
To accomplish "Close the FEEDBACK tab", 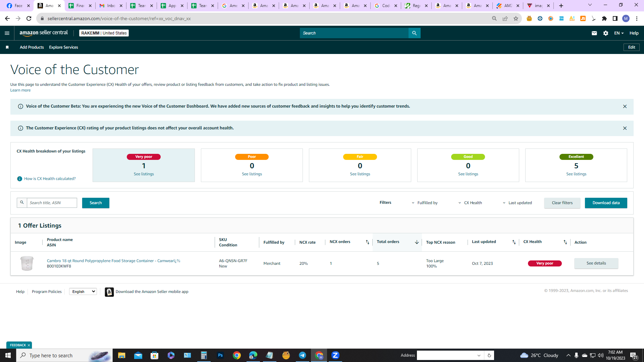I will (x=29, y=345).
